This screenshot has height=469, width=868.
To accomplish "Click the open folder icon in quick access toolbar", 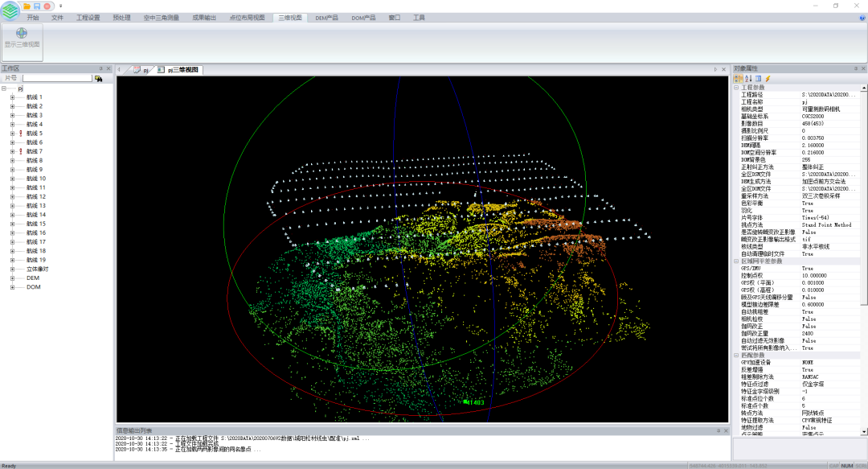I will pyautogui.click(x=27, y=6).
